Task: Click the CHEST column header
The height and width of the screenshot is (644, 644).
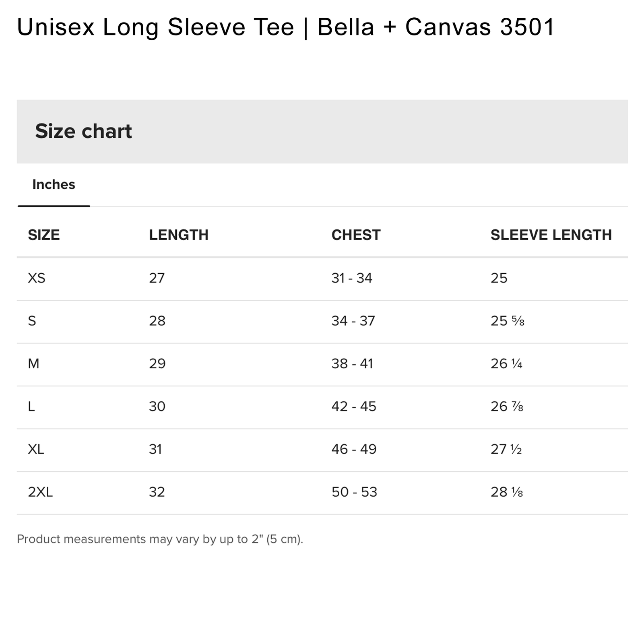Action: pyautogui.click(x=356, y=235)
